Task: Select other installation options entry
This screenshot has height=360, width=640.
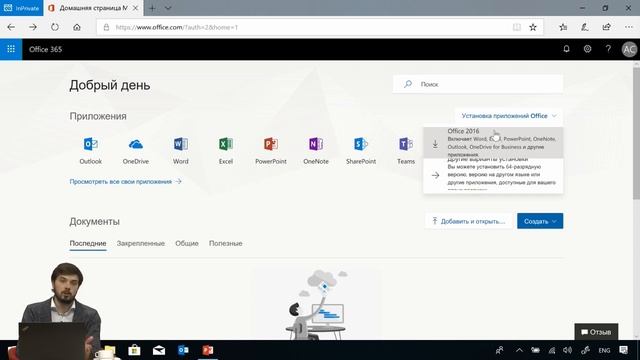Action: [x=493, y=175]
